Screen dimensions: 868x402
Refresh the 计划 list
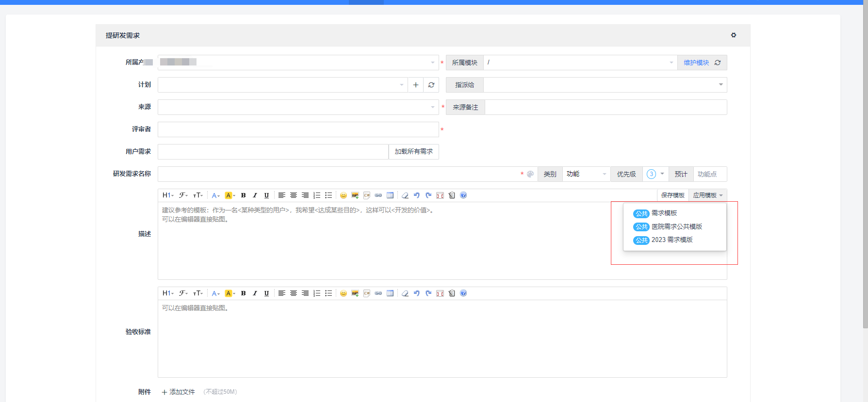431,85
